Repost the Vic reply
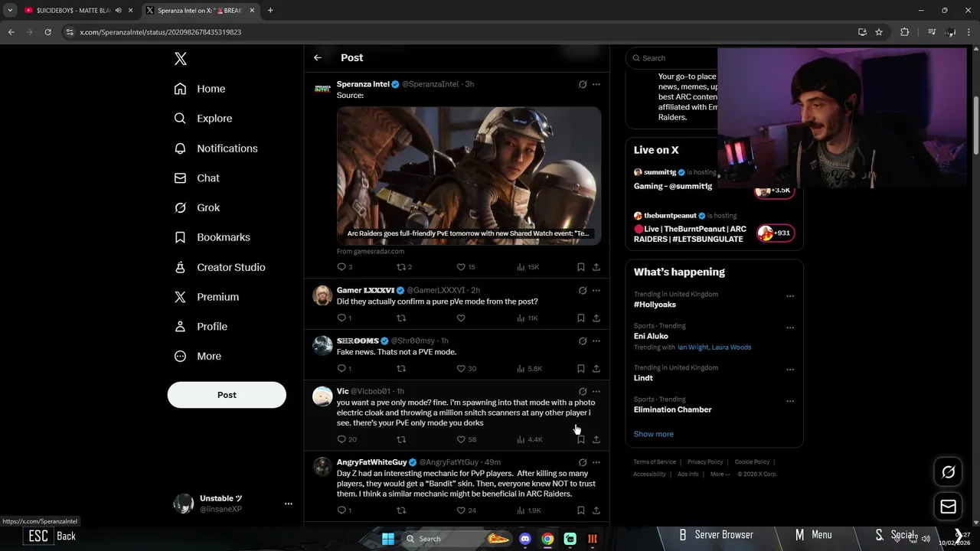 401,439
